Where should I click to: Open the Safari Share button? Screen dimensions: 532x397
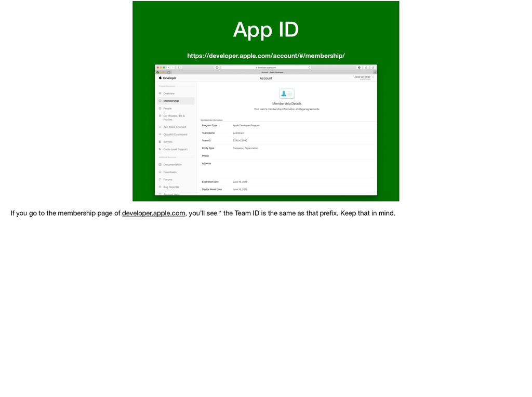coord(366,68)
